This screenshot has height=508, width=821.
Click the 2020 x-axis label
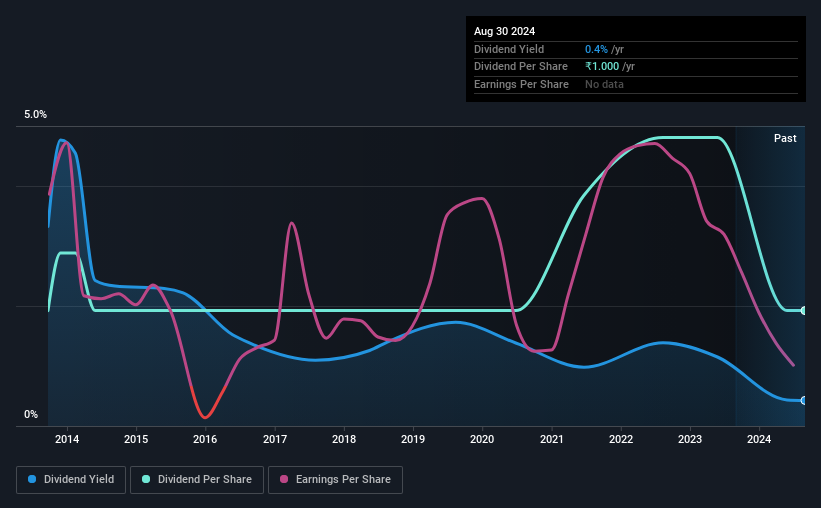coord(482,439)
